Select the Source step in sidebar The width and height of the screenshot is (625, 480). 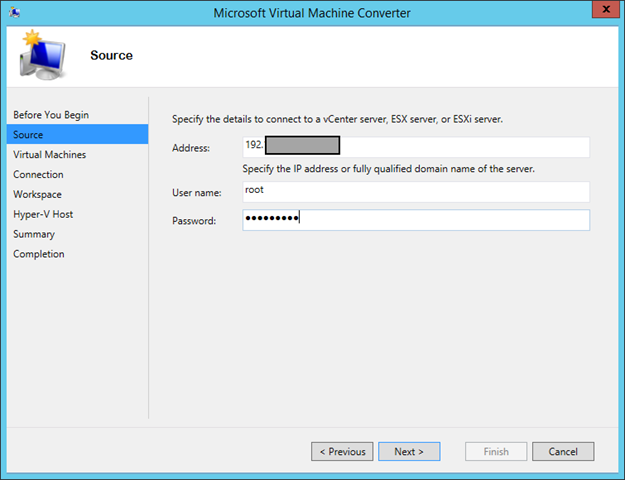coord(77,134)
